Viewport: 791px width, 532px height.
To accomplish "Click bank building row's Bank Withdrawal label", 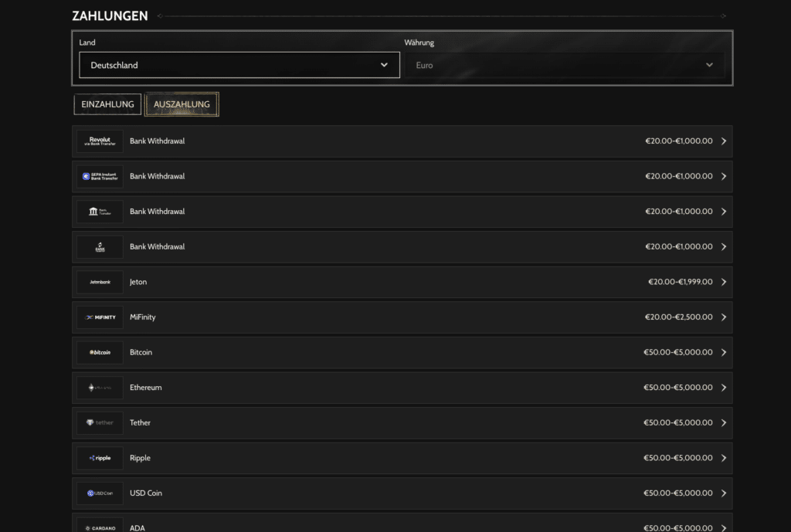I will 157,212.
